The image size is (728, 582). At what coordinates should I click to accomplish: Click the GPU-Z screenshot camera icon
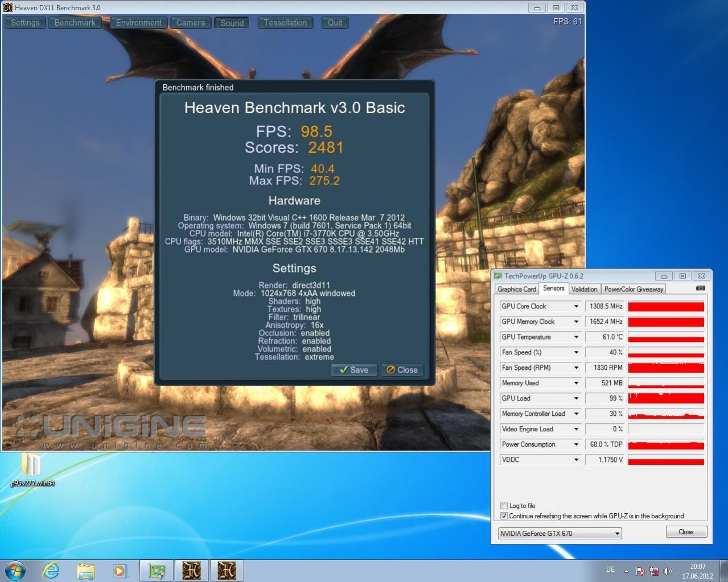(x=700, y=288)
